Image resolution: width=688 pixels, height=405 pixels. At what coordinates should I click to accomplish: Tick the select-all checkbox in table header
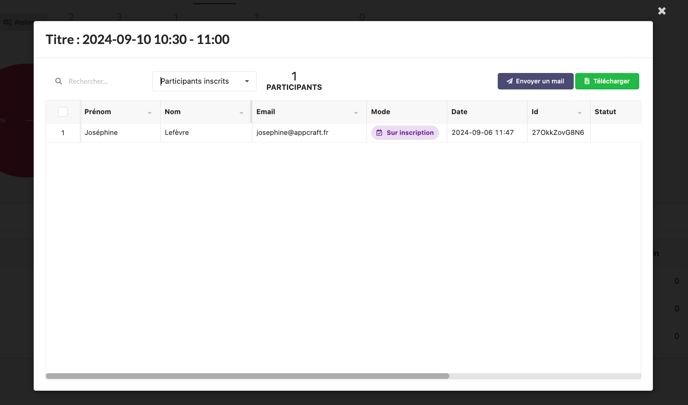click(x=63, y=112)
